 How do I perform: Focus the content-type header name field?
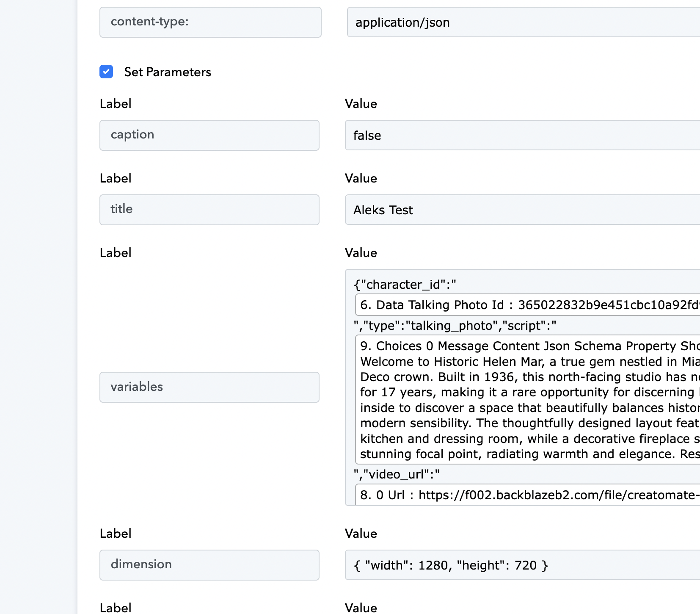[210, 22]
